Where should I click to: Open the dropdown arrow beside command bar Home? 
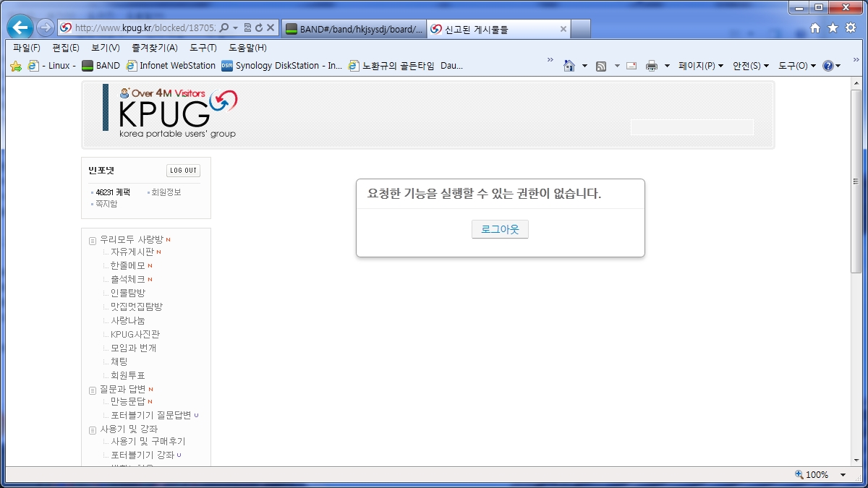pyautogui.click(x=584, y=66)
